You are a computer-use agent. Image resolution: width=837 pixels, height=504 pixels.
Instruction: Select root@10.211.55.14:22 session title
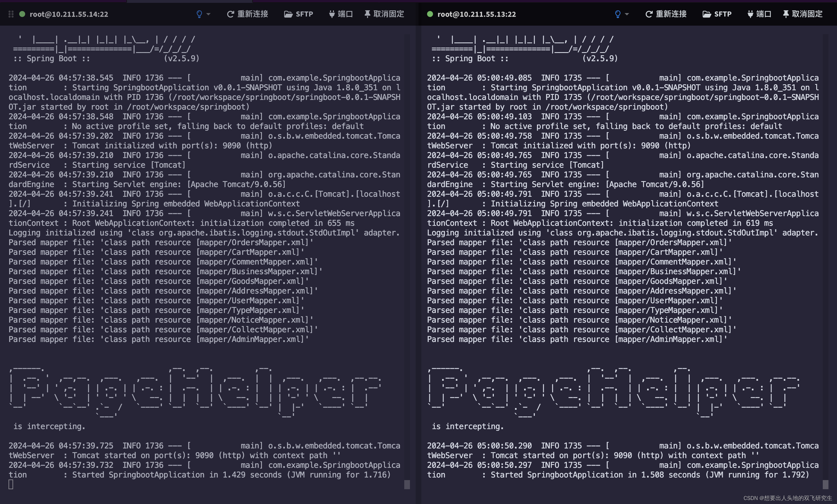[69, 14]
